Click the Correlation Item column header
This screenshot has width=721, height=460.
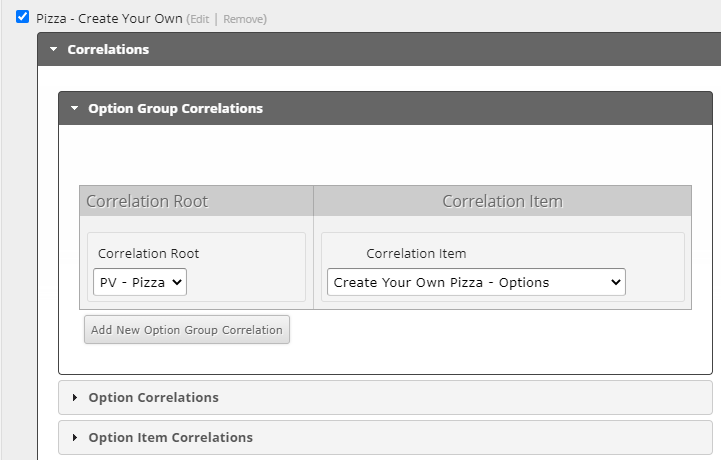502,201
